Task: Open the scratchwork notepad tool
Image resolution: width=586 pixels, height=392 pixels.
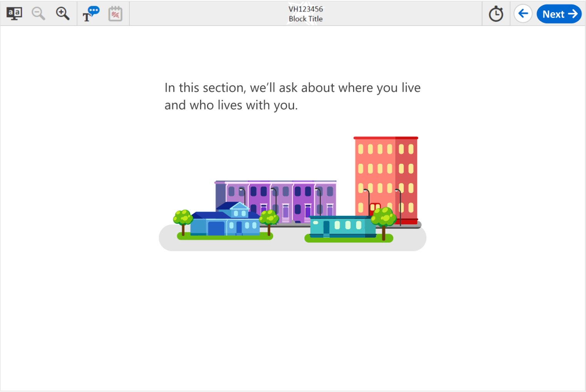Action: pyautogui.click(x=115, y=14)
